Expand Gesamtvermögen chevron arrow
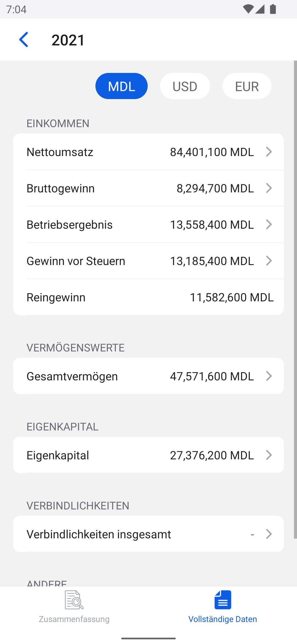This screenshot has width=297, height=644. 269,376
